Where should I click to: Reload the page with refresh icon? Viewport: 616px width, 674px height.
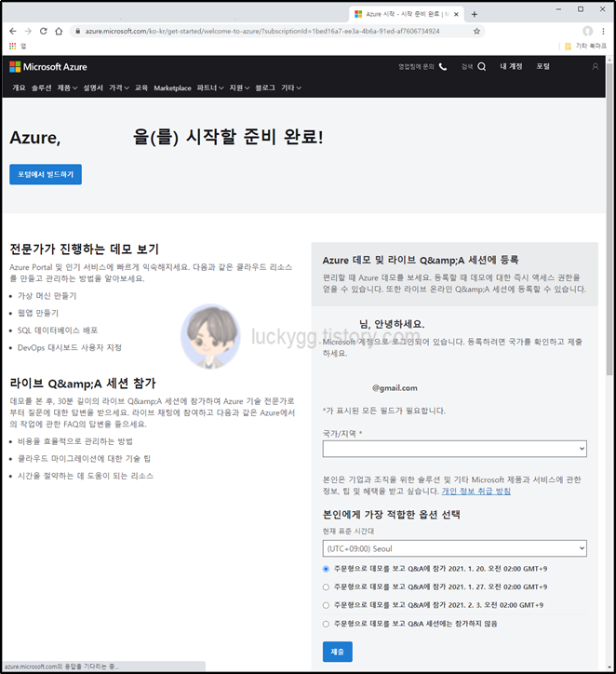[x=44, y=31]
